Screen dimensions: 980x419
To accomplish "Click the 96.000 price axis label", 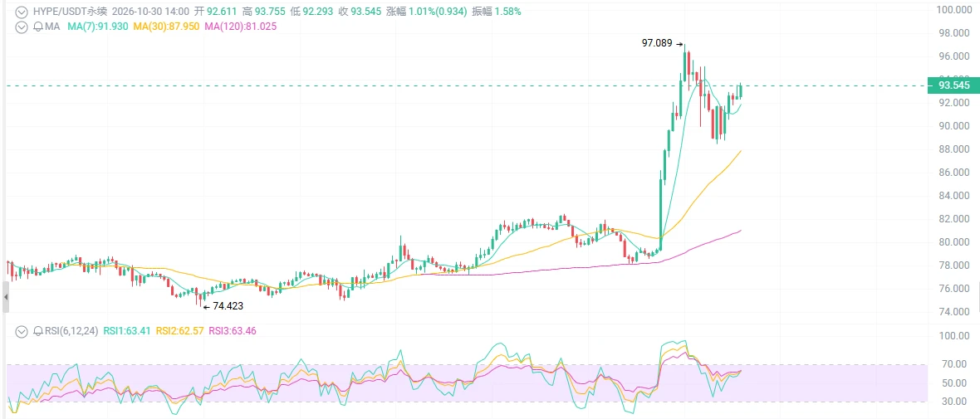I will pos(953,56).
